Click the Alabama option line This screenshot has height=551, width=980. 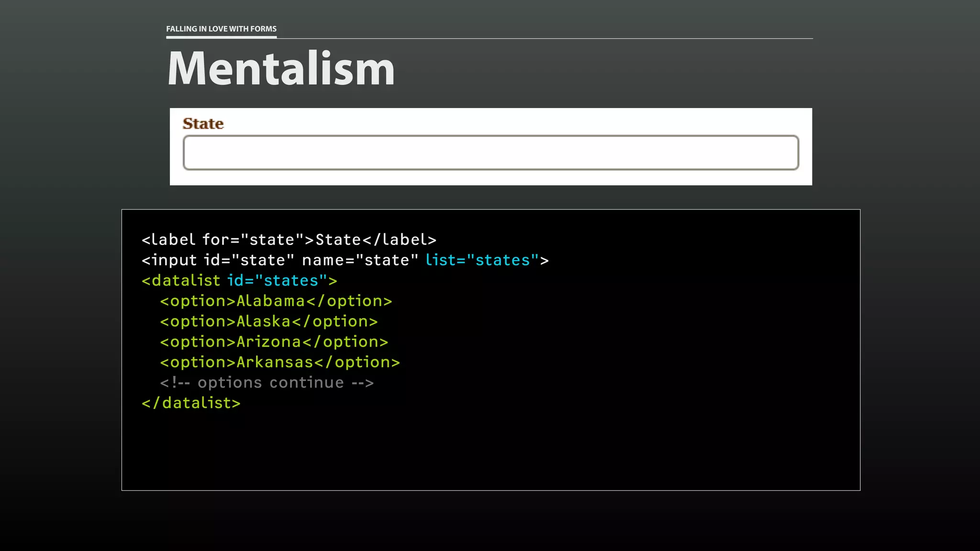276,301
